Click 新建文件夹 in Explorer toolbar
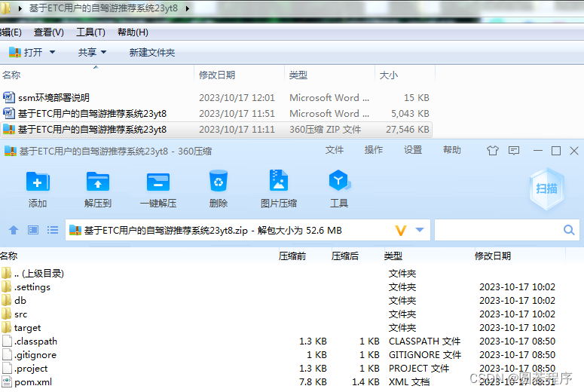This screenshot has height=392, width=584. click(152, 52)
